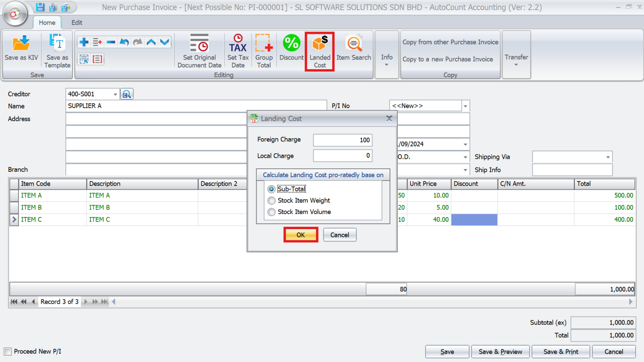Open the P/I No dropdown

tap(465, 106)
